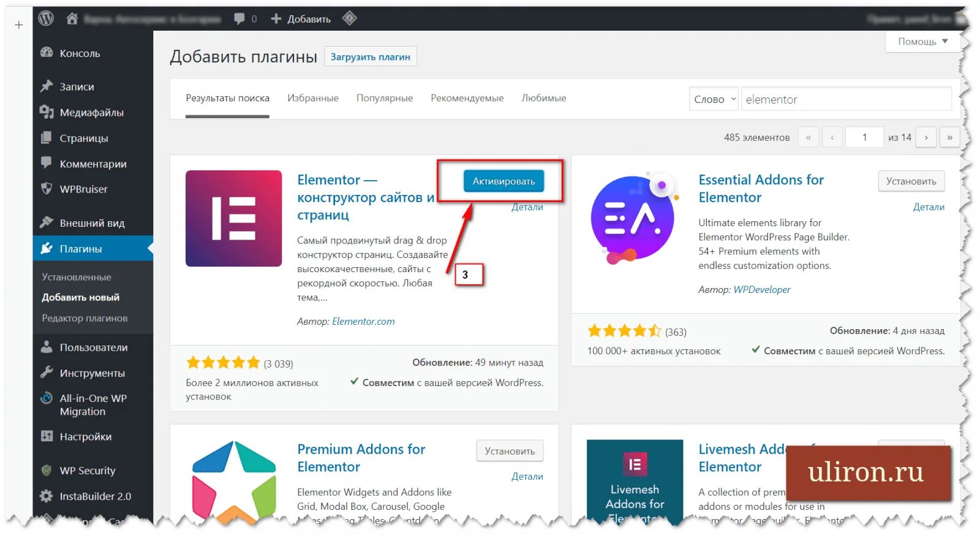Click the WPBruiser shield icon
The image size is (980, 535).
point(47,189)
